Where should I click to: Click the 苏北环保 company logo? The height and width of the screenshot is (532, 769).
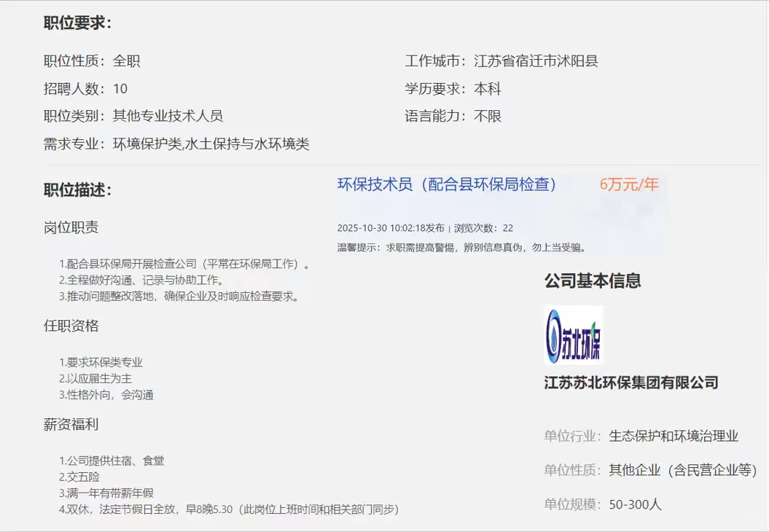pos(573,336)
